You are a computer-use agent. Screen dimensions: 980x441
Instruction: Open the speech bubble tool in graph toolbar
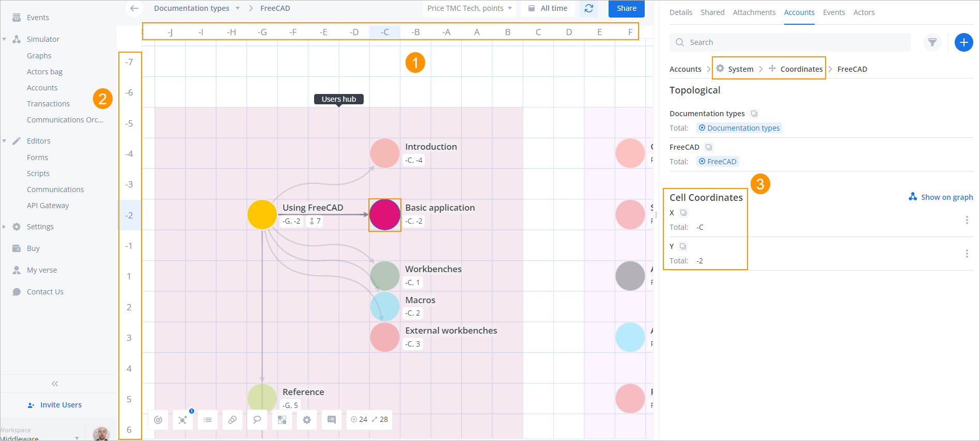pyautogui.click(x=257, y=420)
